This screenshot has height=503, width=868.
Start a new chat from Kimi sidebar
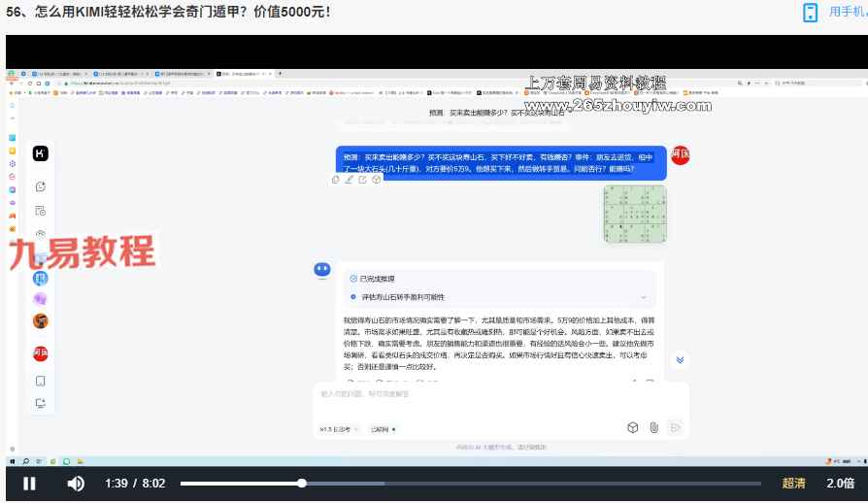point(41,186)
